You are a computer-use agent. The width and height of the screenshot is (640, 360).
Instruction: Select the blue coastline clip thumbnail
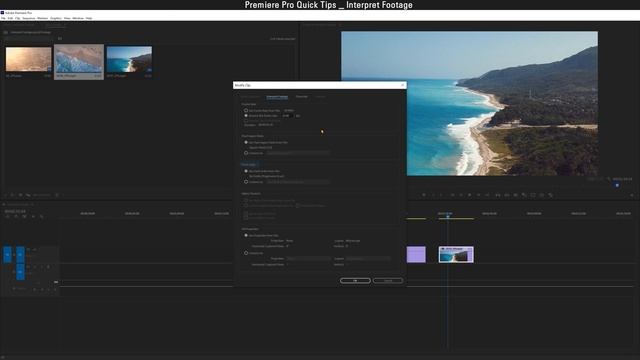click(x=129, y=59)
